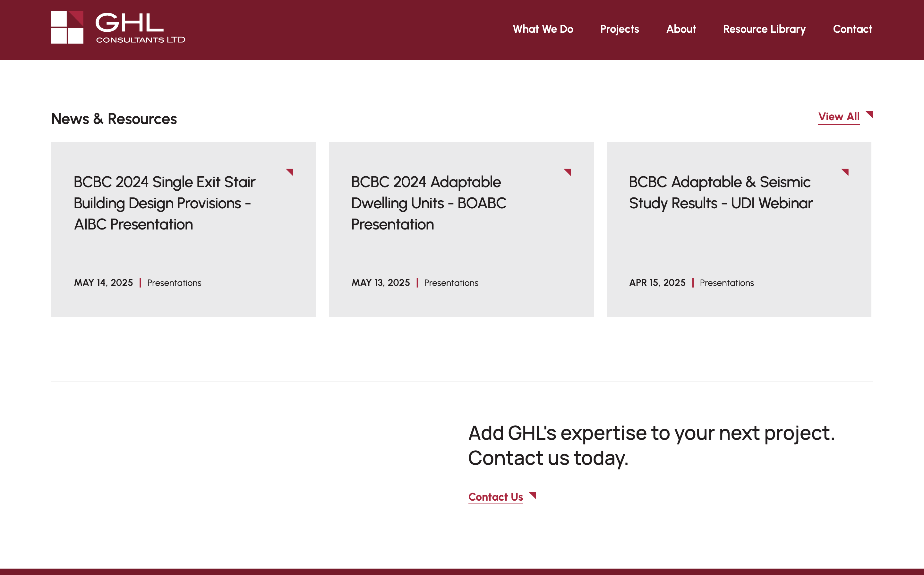
Task: Open BCBC 2024 Adaptable Dwelling Units title
Action: (429, 203)
